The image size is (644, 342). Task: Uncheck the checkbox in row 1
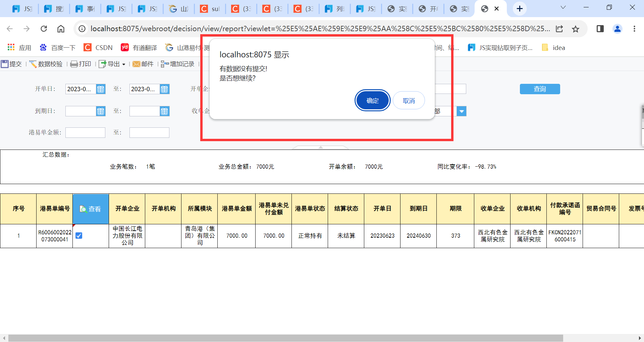79,236
